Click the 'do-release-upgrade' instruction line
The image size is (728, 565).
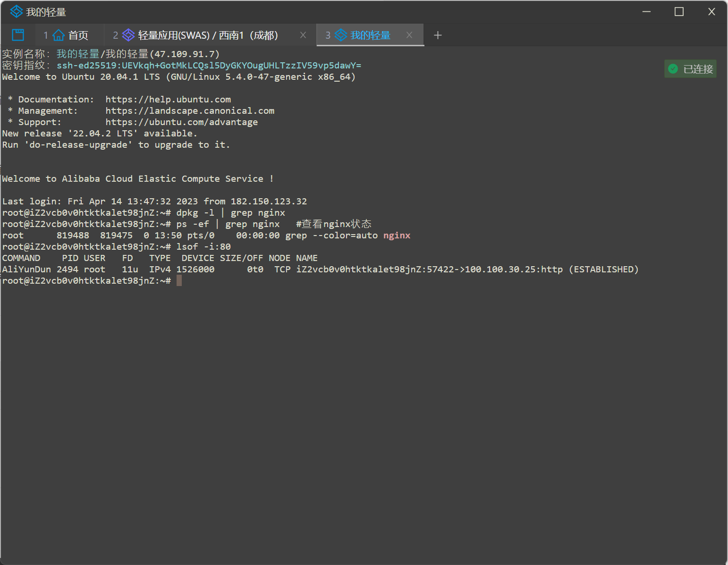click(x=116, y=144)
